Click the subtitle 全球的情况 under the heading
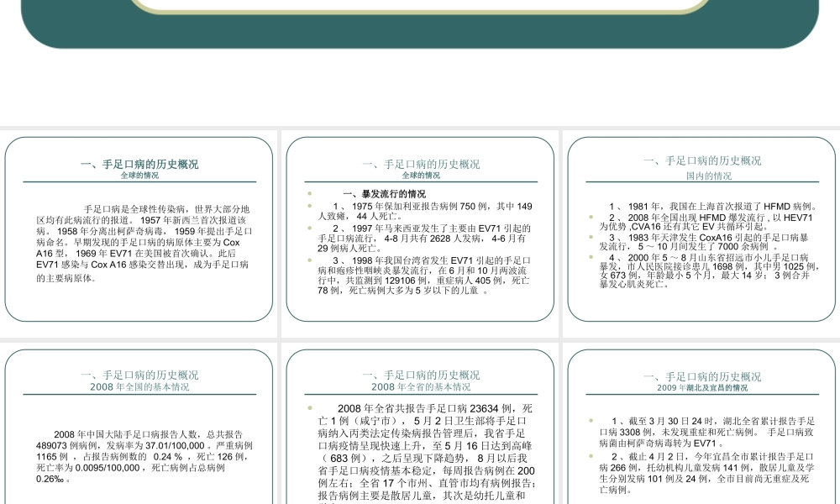This screenshot has width=840, height=504. (x=141, y=173)
